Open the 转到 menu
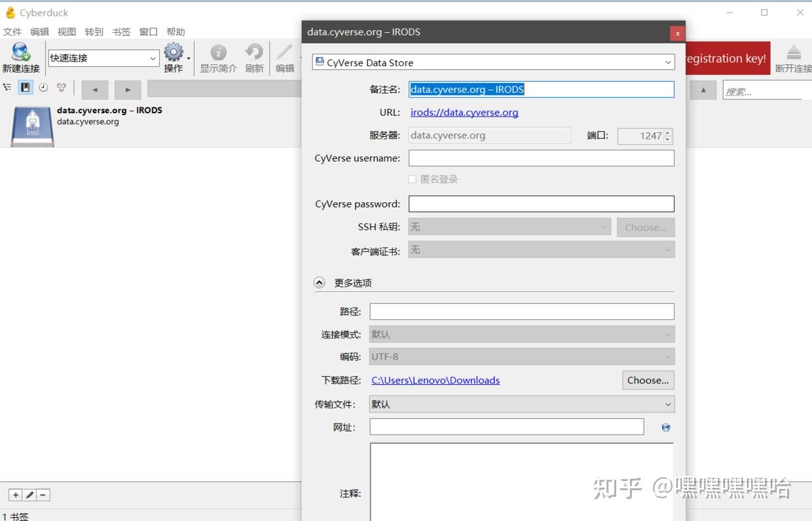Image resolution: width=812 pixels, height=521 pixels. (94, 31)
